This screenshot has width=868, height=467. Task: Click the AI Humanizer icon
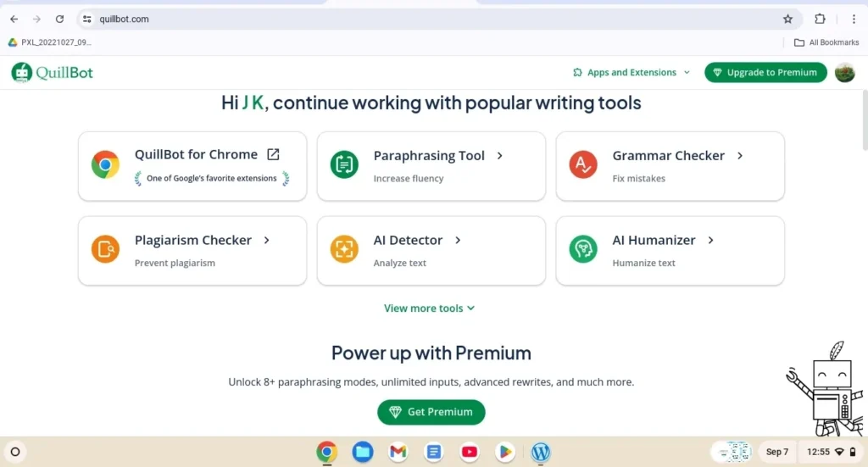click(583, 249)
